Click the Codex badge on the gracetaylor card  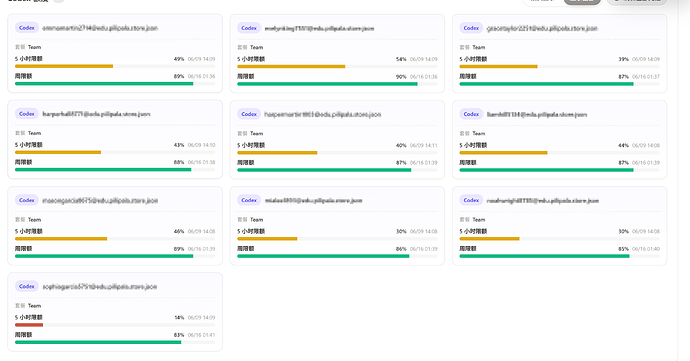tap(471, 28)
